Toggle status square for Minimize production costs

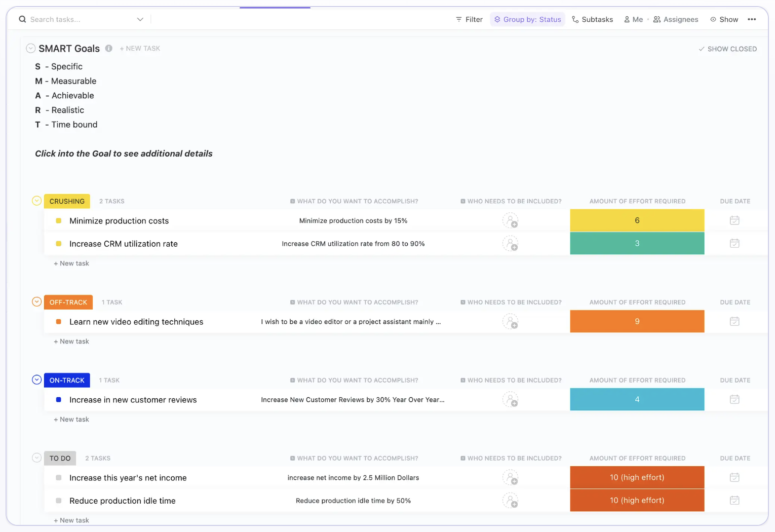59,220
